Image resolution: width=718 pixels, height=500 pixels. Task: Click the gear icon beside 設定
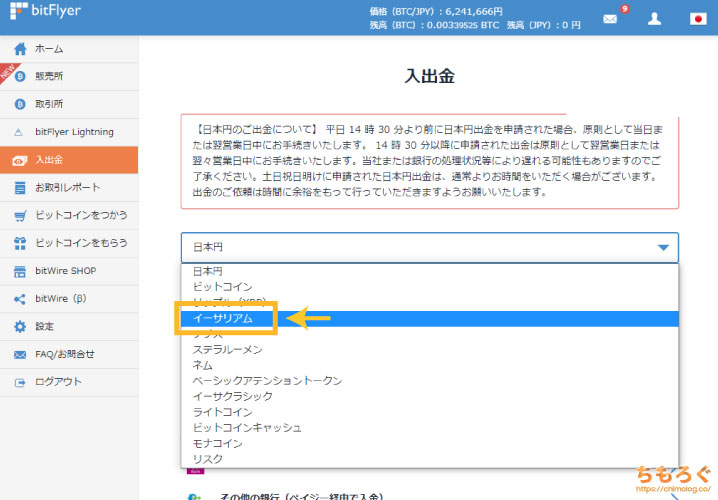pyautogui.click(x=20, y=327)
